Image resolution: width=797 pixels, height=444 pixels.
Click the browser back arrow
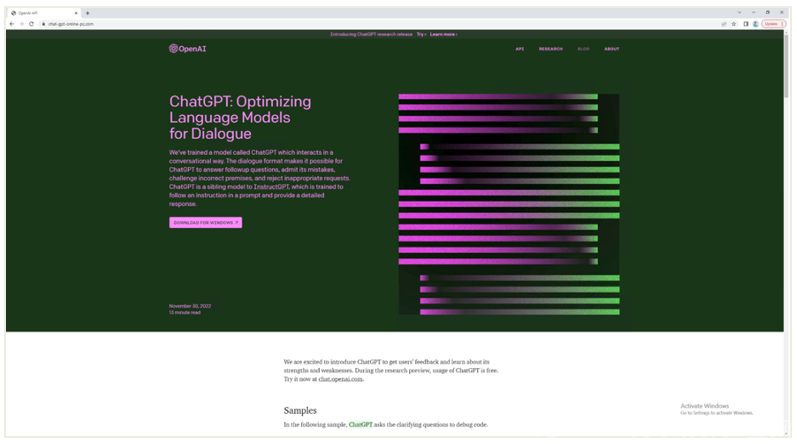click(x=12, y=24)
